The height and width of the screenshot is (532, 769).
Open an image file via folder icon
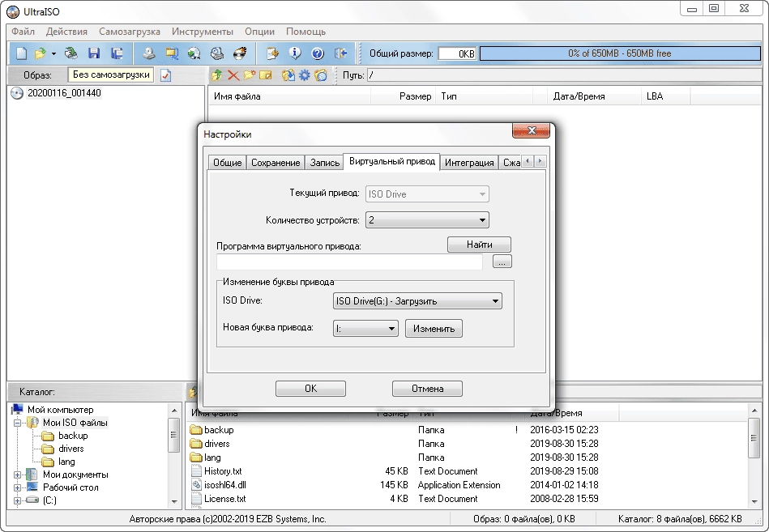coord(41,53)
